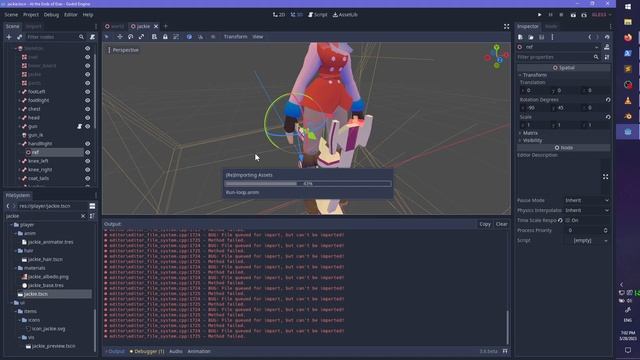Open the Editor menu

point(71,15)
